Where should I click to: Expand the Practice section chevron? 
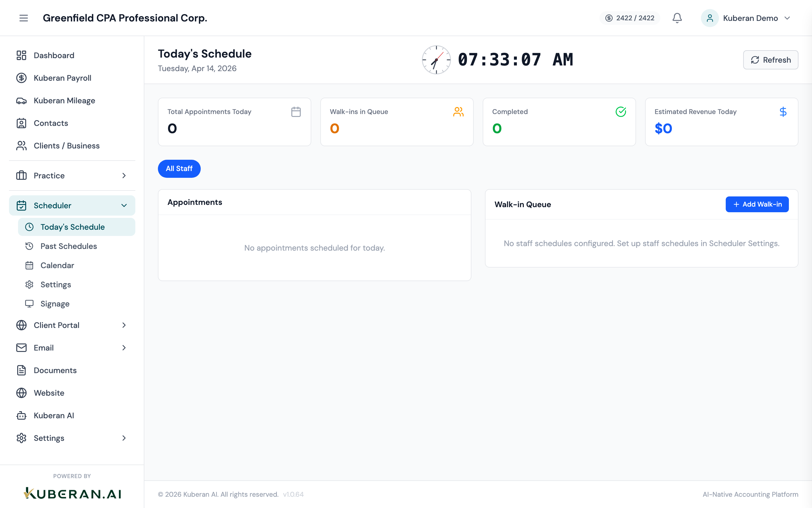pyautogui.click(x=124, y=175)
